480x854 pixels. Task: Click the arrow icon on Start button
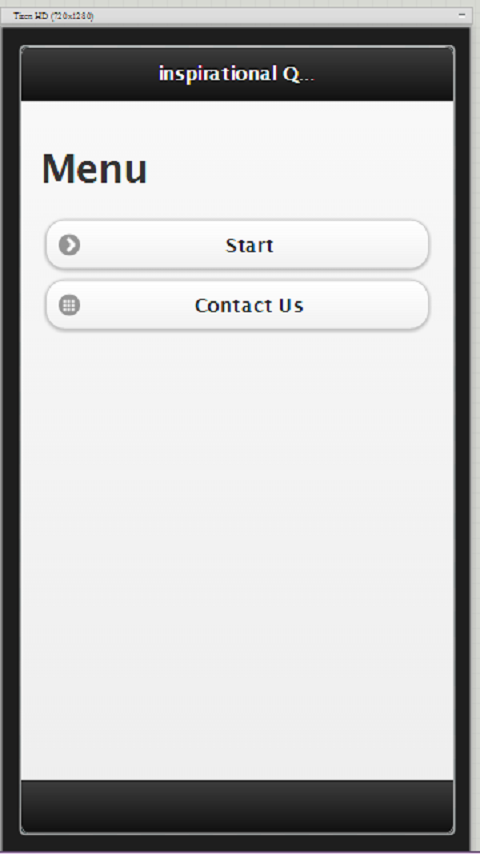(69, 245)
